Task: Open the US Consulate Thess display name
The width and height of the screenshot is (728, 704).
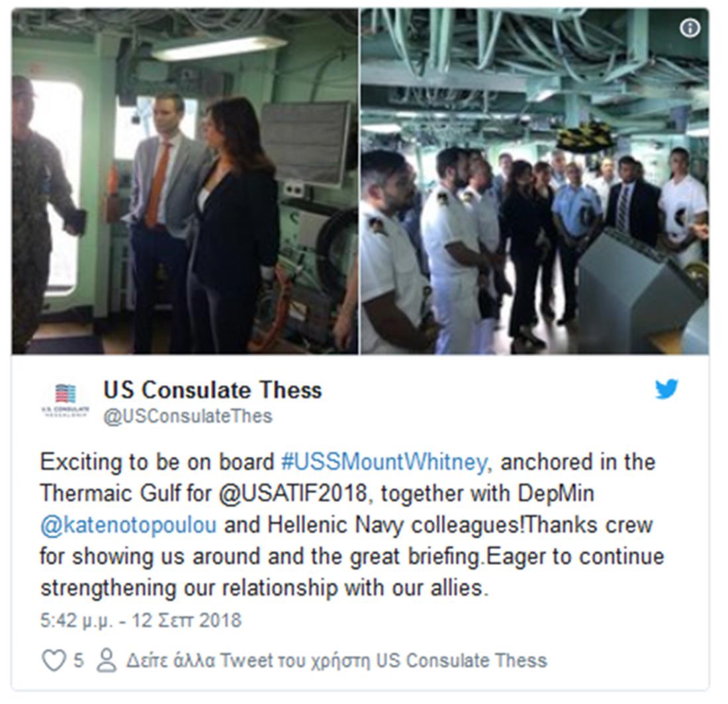Action: click(212, 390)
